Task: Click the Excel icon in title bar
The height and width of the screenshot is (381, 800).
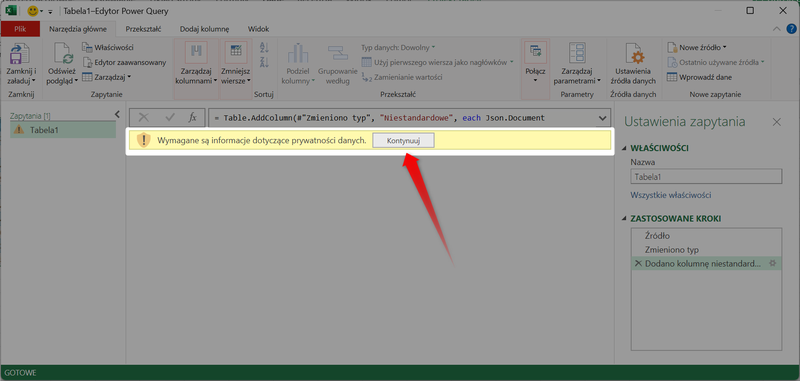Action: point(11,10)
